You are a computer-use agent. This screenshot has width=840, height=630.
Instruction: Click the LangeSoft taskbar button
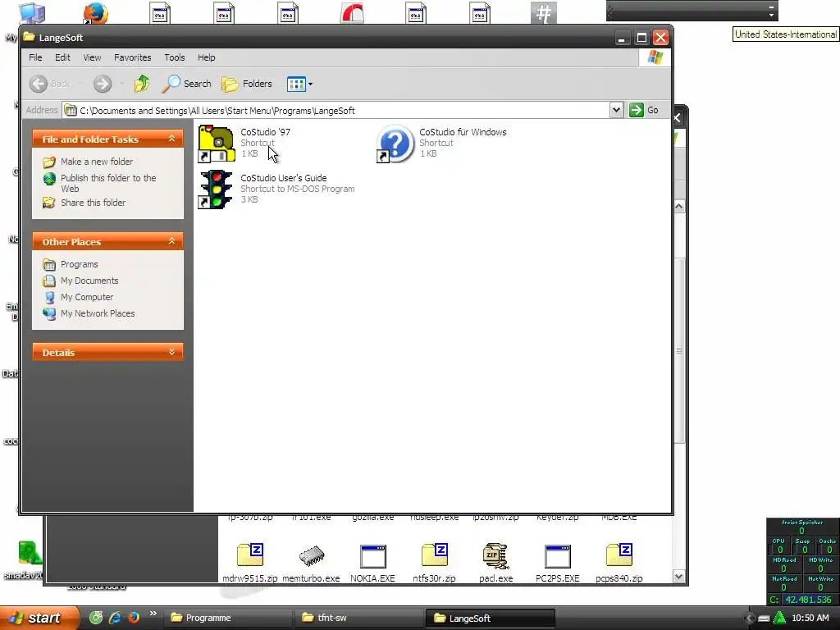491,618
